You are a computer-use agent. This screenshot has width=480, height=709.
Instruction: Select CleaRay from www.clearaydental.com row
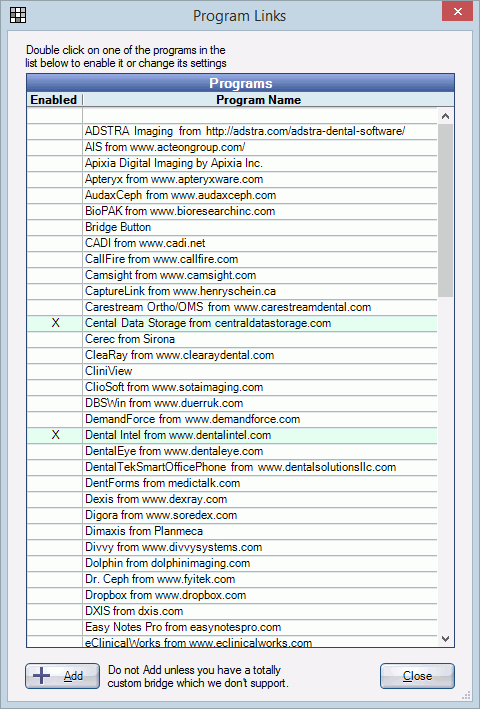pos(232,355)
